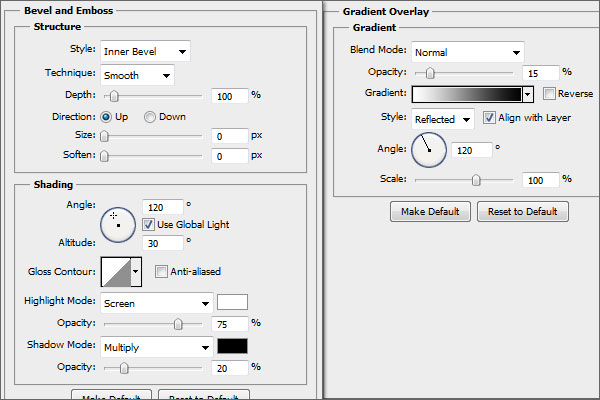Image resolution: width=600 pixels, height=400 pixels.
Task: Toggle the Use Global Light checkbox
Action: click(x=149, y=224)
